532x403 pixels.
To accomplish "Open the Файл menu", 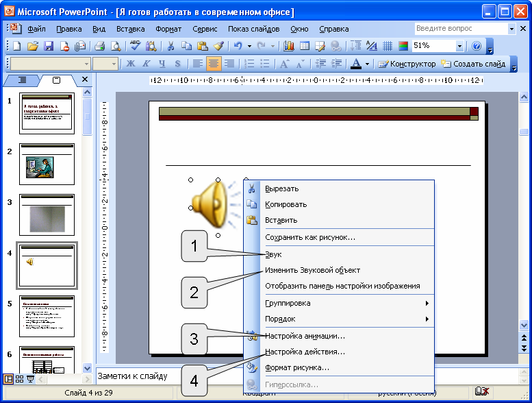I will 37,29.
